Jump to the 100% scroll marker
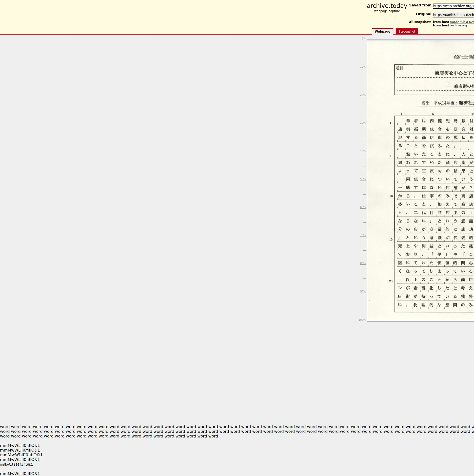474x476 pixels. [x=362, y=320]
